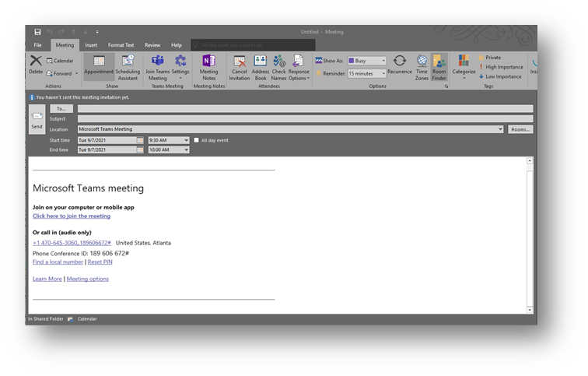Set meeting Recurrence
The width and height of the screenshot is (588, 376).
click(x=399, y=65)
